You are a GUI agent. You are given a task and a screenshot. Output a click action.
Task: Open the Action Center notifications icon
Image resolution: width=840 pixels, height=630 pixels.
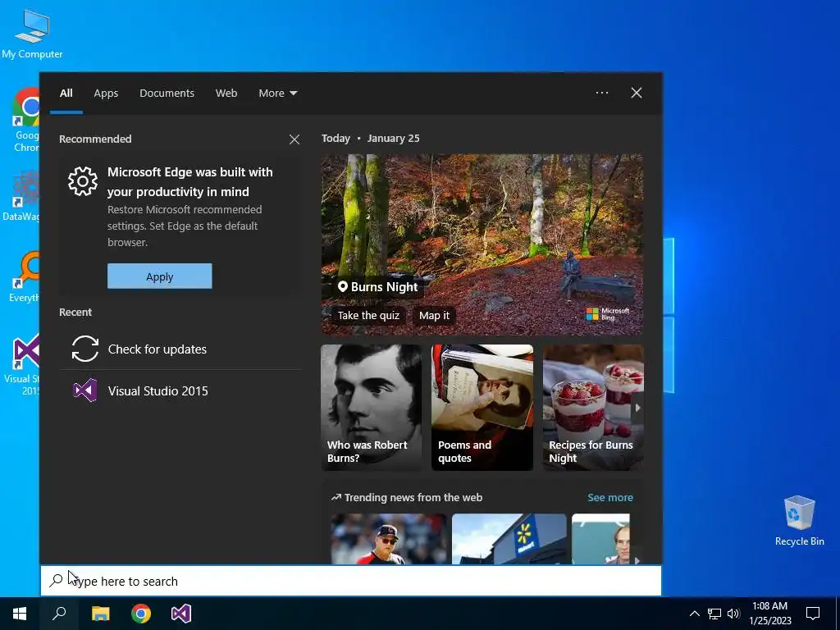pyautogui.click(x=813, y=614)
